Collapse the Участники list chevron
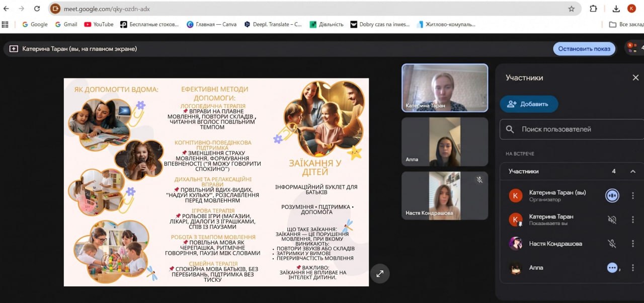This screenshot has width=644, height=303. pos(633,172)
